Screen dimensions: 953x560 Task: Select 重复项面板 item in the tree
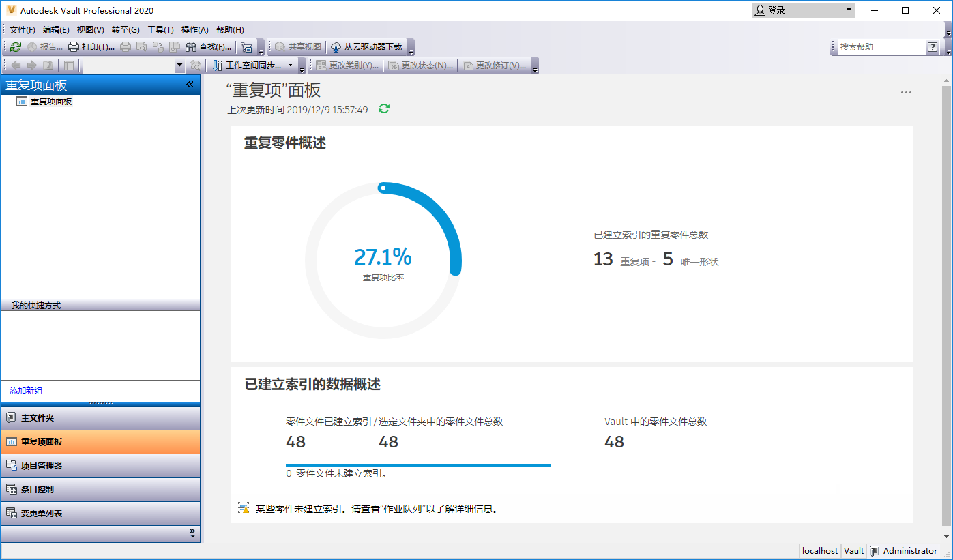tap(51, 102)
